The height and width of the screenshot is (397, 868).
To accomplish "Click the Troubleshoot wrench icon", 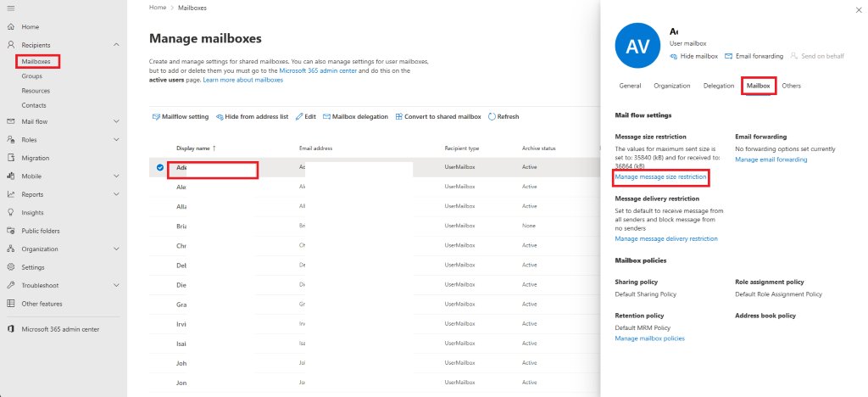I will pos(10,285).
